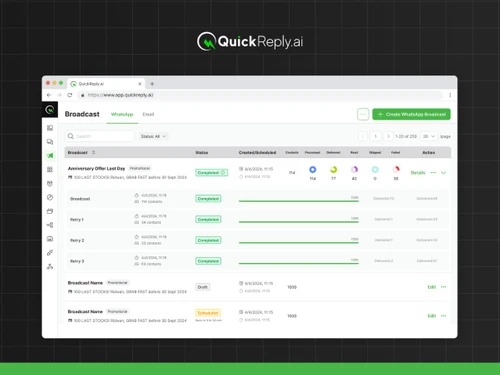The image size is (500, 375).
Task: Click the outlined ellipsis button beside Create
Action: (x=363, y=114)
